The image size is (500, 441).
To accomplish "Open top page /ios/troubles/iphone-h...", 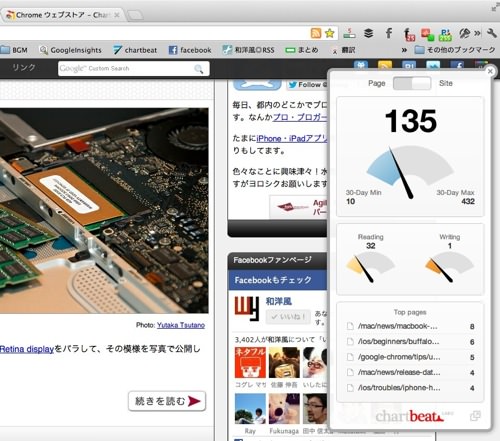I will [x=410, y=388].
